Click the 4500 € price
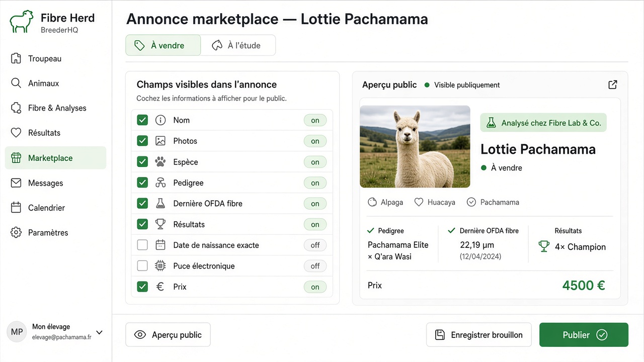The image size is (644, 362). coord(584,286)
